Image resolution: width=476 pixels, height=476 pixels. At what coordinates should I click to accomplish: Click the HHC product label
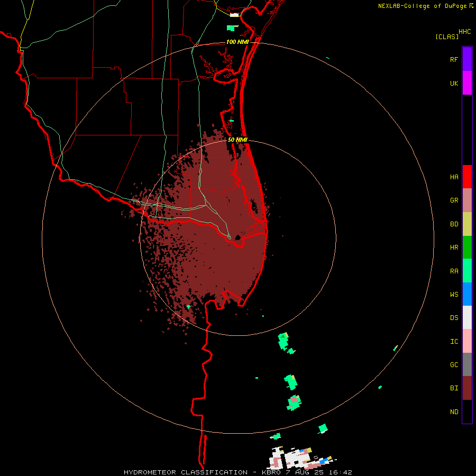point(464,32)
